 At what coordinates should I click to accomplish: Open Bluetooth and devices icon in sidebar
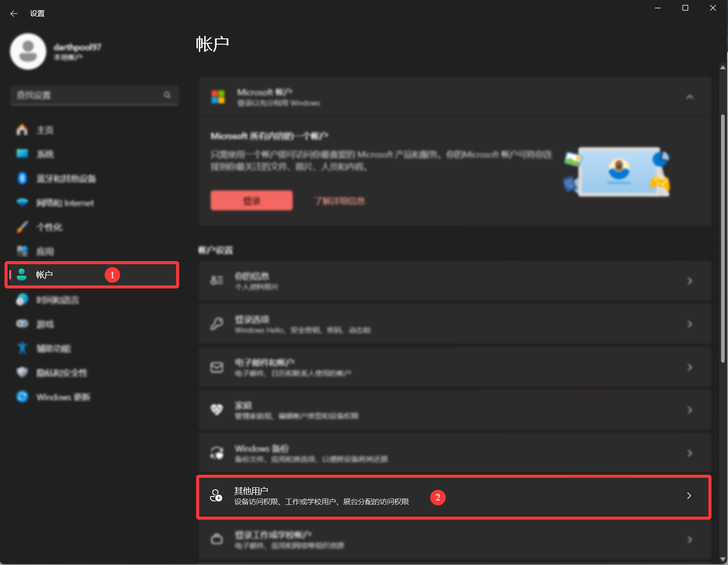[x=22, y=178]
